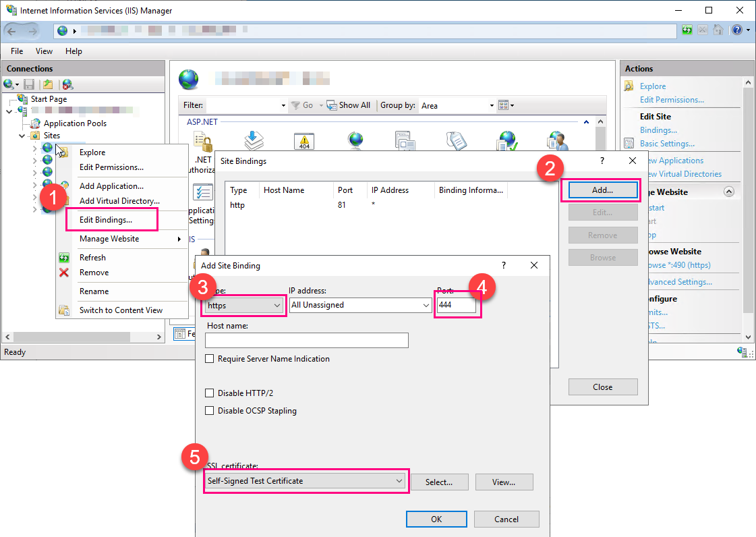Click the Add... button in Site Bindings

602,190
